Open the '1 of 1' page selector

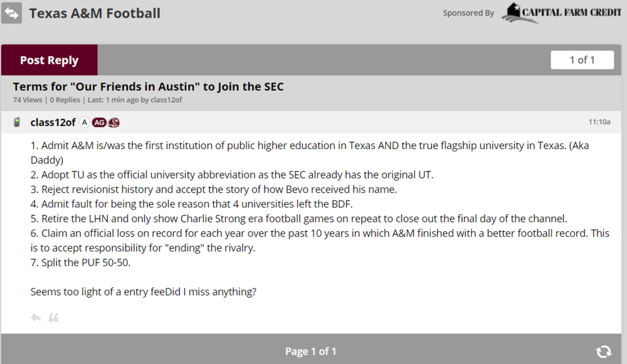582,60
